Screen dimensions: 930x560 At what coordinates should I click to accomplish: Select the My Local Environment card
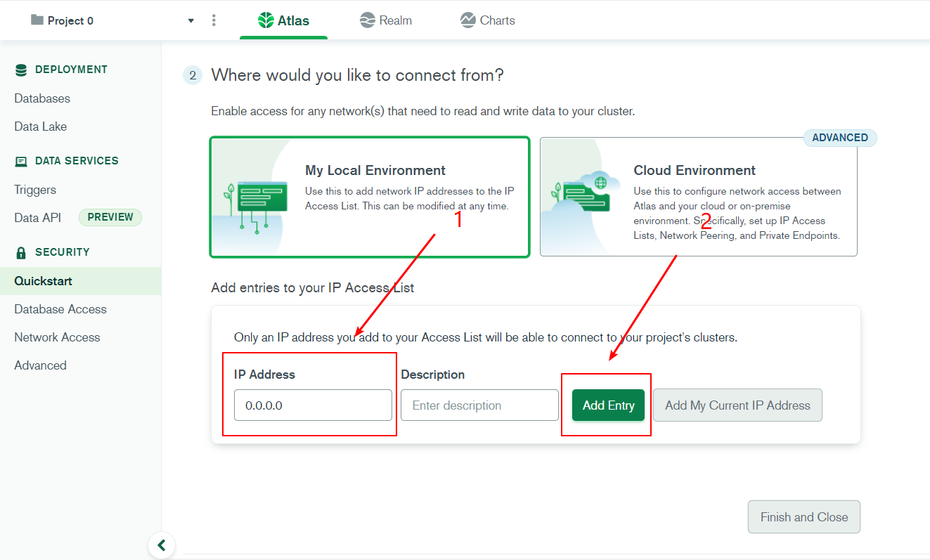pos(369,197)
